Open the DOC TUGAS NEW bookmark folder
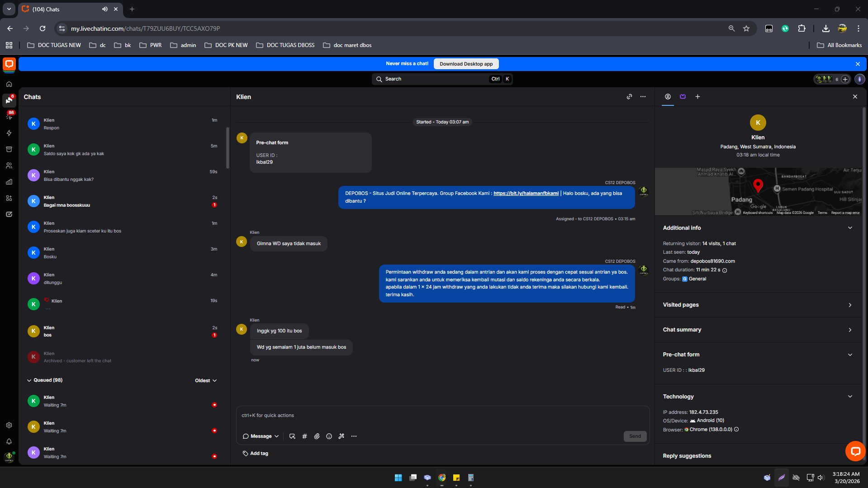This screenshot has height=488, width=868. tap(54, 45)
